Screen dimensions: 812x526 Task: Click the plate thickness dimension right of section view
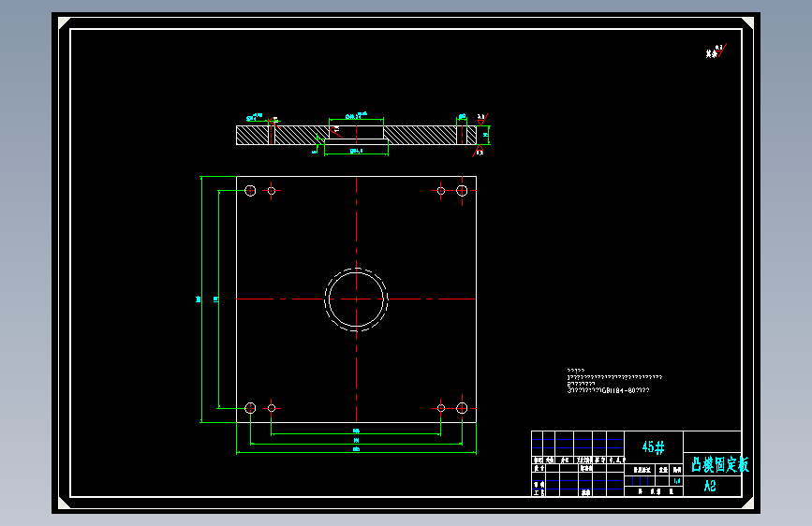pyautogui.click(x=487, y=135)
